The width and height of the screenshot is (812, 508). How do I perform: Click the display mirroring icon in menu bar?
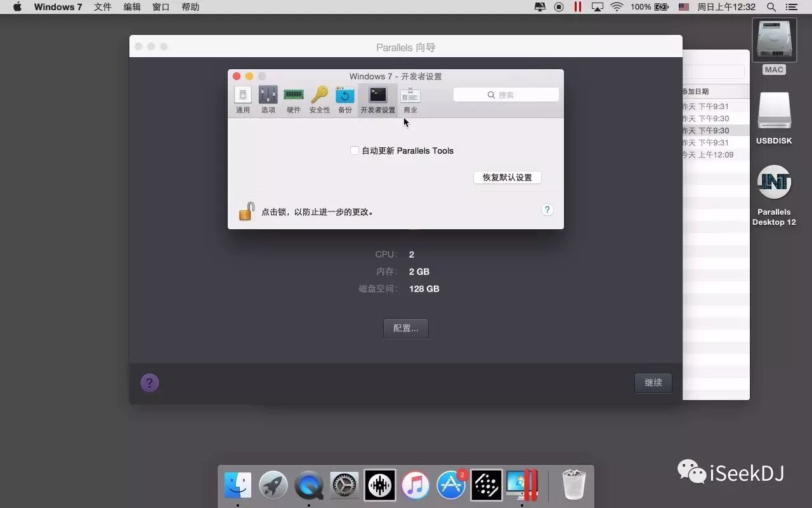(540, 7)
